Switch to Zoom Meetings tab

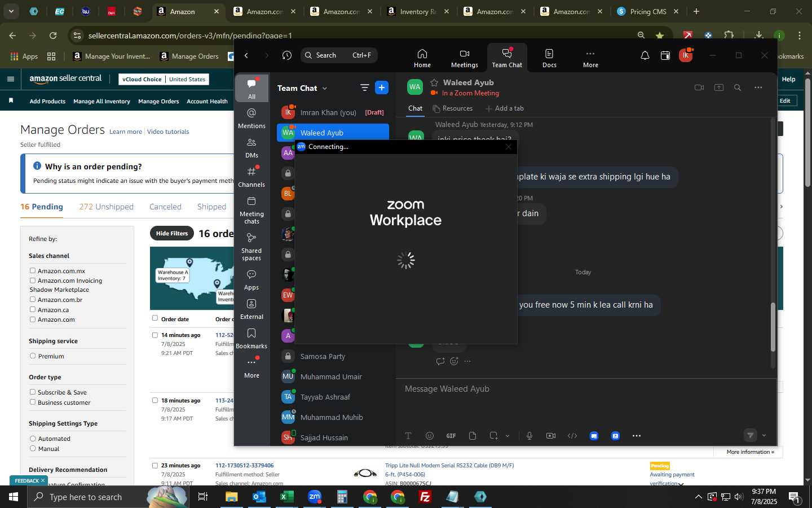click(465, 58)
